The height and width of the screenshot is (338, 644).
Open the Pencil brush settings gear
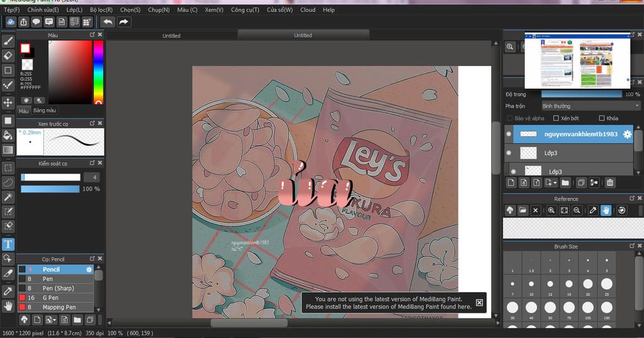[89, 269]
